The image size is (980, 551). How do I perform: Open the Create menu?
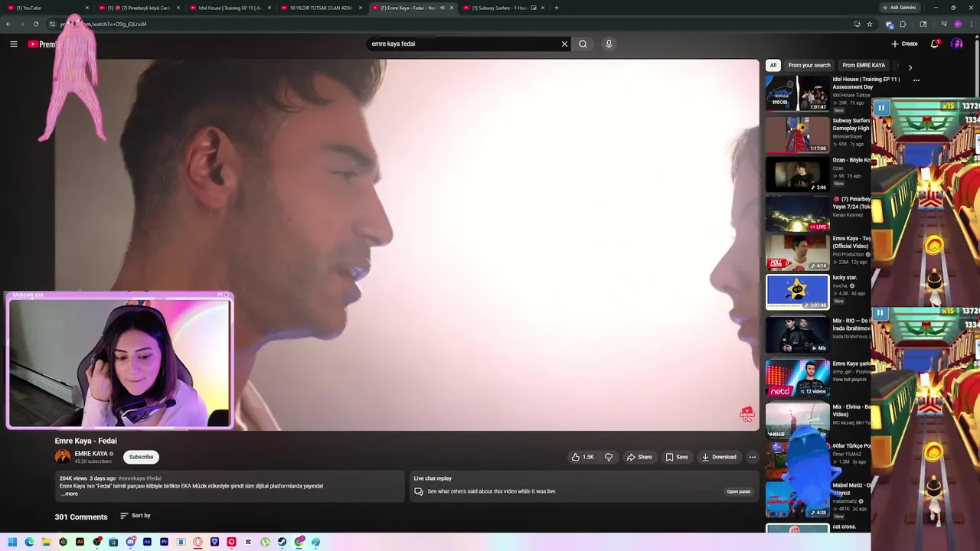[x=904, y=44]
